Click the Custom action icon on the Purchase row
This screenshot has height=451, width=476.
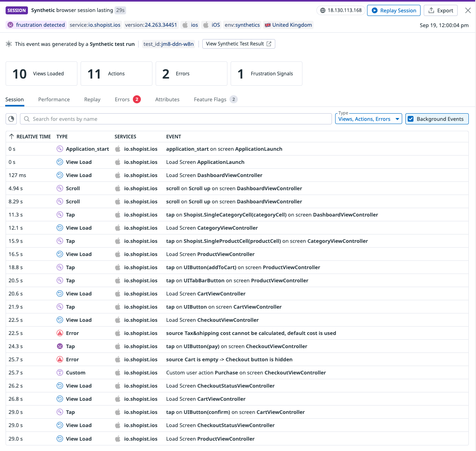[60, 372]
